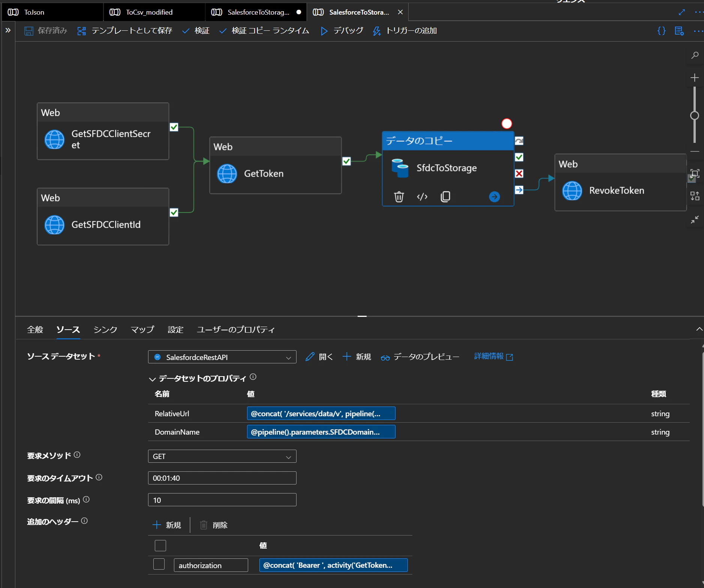The height and width of the screenshot is (588, 704).
Task: Select the RevokeToken web activity
Action: tap(621, 182)
